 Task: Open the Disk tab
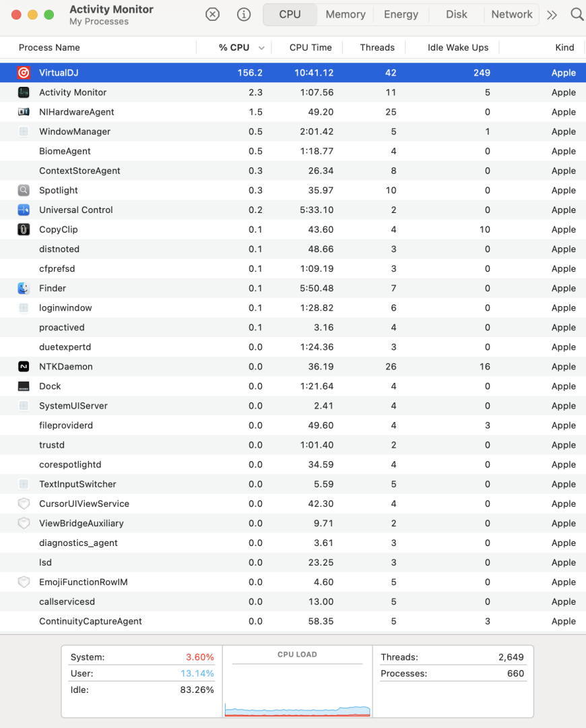click(456, 14)
